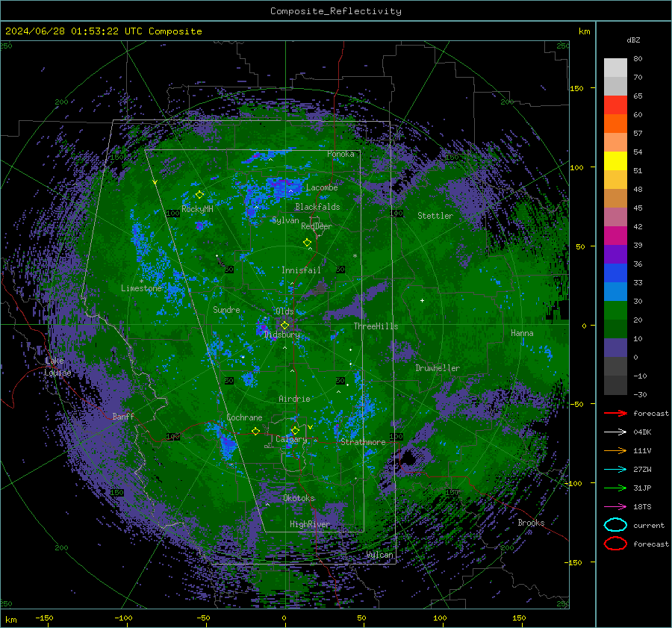Click the white 04DK arrow symbol
This screenshot has width=672, height=628.
point(615,432)
